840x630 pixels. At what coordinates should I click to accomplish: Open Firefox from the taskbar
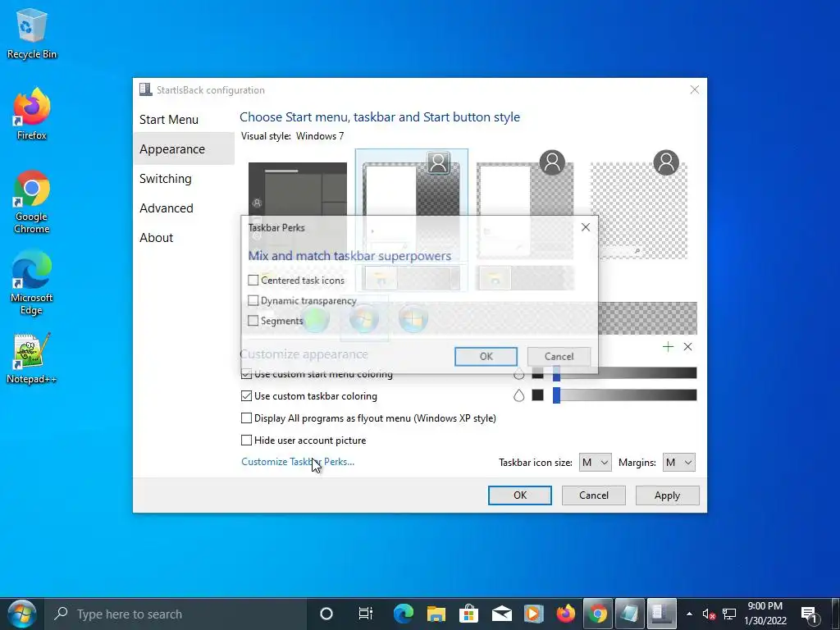tap(566, 614)
